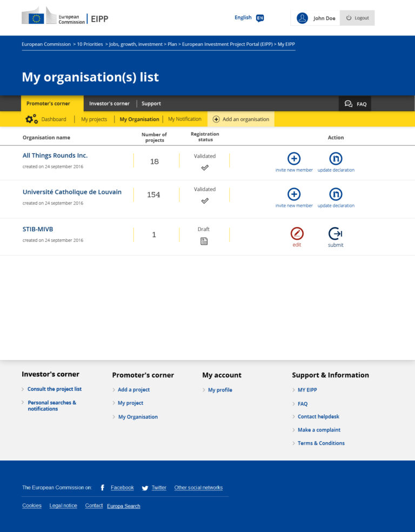Click the Dashboard gears icon
Screen dimensions: 415x532
click(31, 119)
